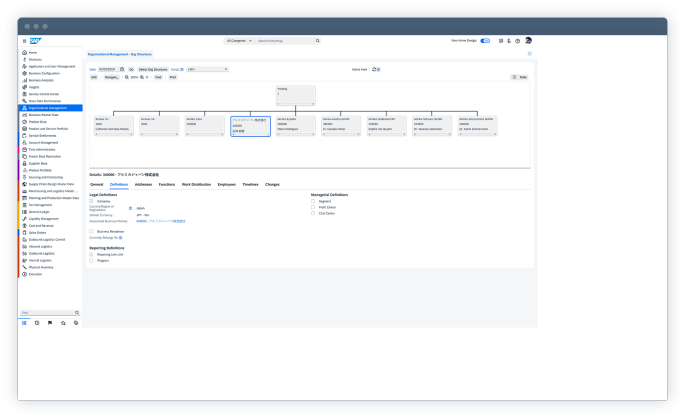The width and height of the screenshot is (685, 418).
Task: Open the All Categories dropdown
Action: point(239,41)
